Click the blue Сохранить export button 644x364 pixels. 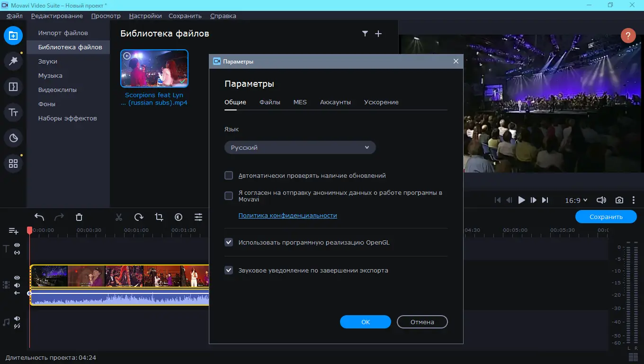pos(606,217)
